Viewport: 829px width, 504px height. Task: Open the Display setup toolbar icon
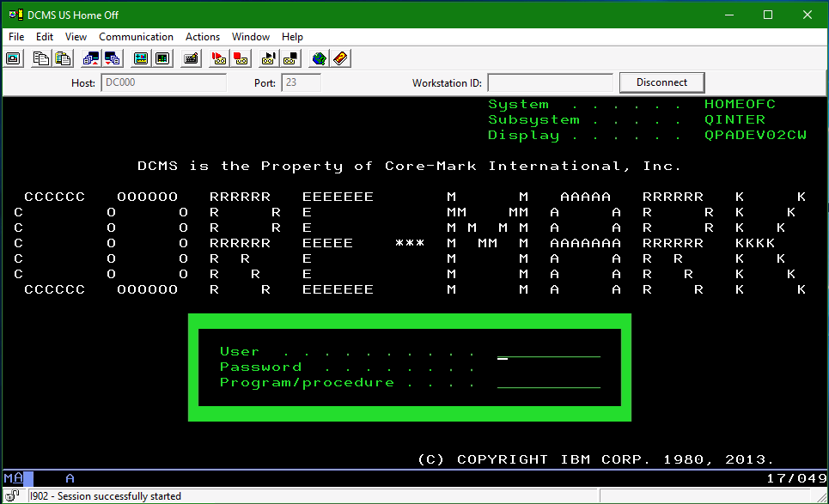(141, 58)
